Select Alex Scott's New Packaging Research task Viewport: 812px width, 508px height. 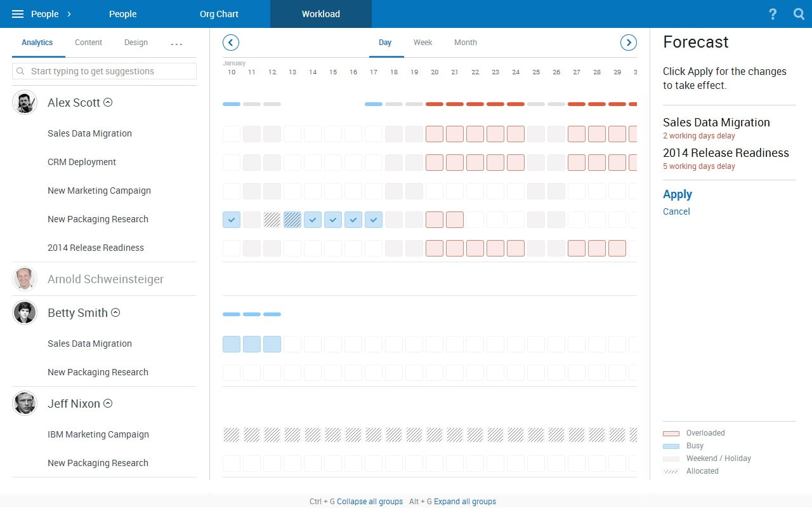pos(98,219)
